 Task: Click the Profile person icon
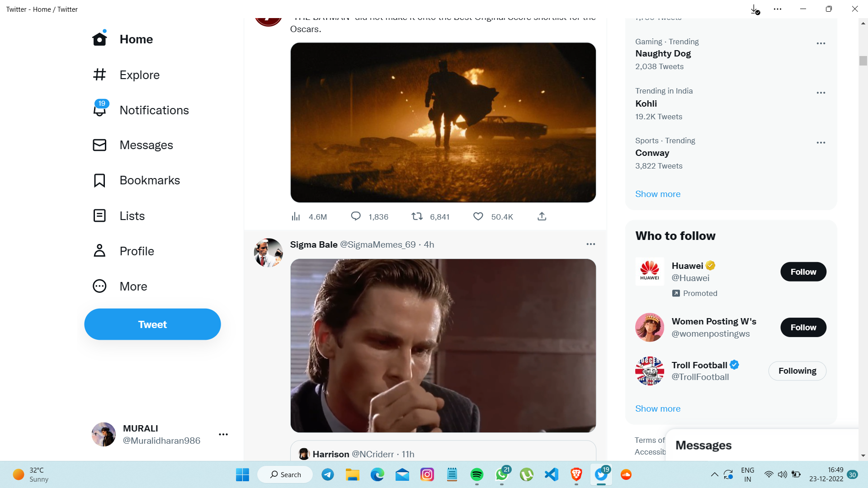[99, 251]
